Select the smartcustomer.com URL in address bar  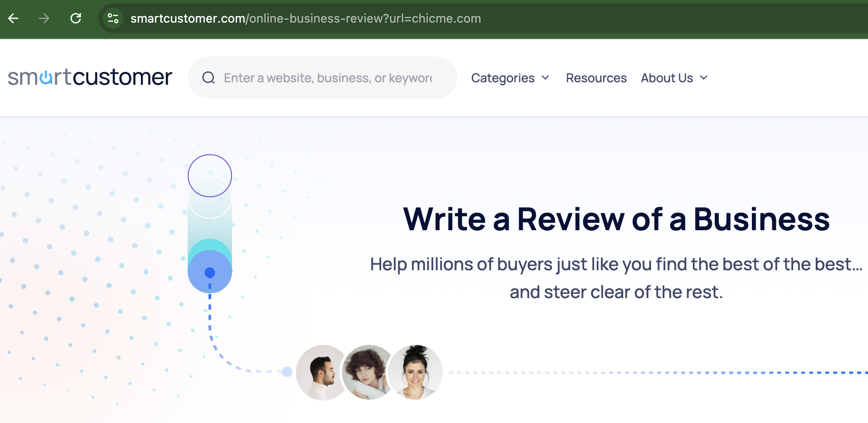(306, 18)
